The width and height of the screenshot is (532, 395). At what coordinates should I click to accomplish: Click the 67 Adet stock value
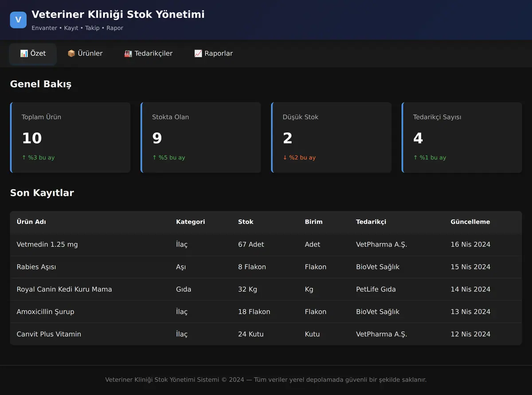click(251, 244)
